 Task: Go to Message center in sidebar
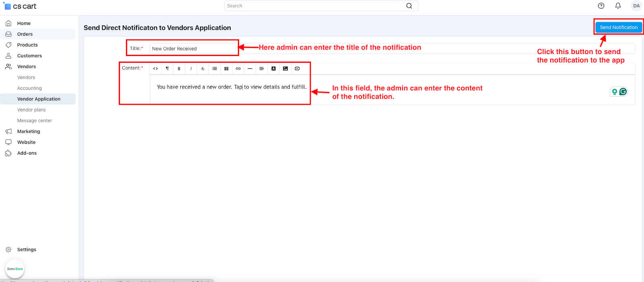click(x=35, y=120)
